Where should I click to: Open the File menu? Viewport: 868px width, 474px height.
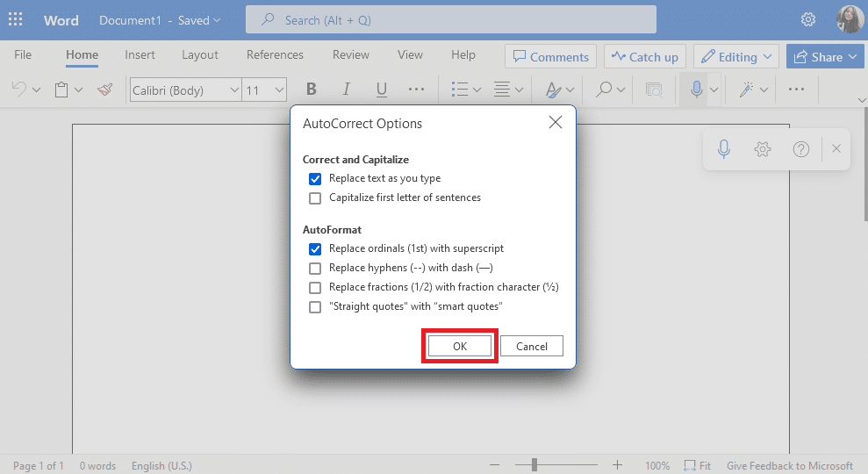click(x=23, y=54)
